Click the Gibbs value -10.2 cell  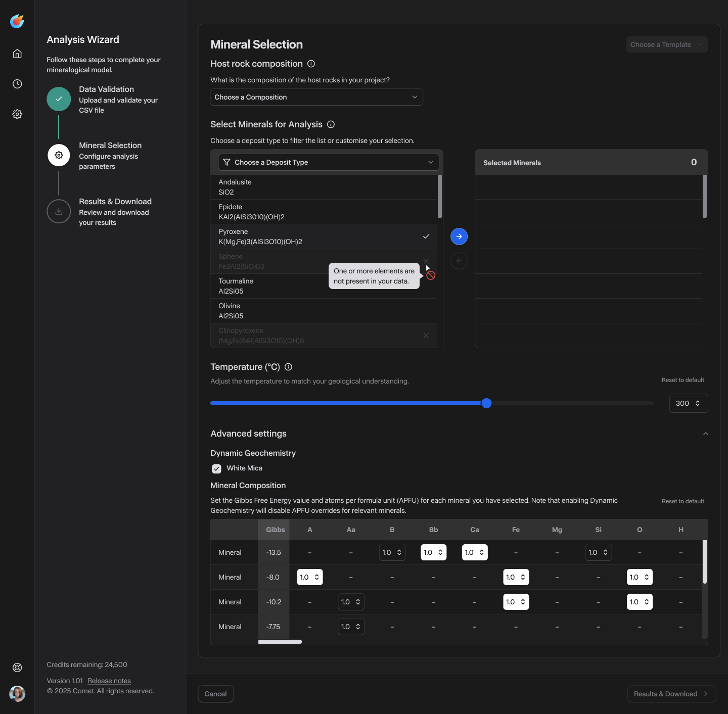[274, 602]
